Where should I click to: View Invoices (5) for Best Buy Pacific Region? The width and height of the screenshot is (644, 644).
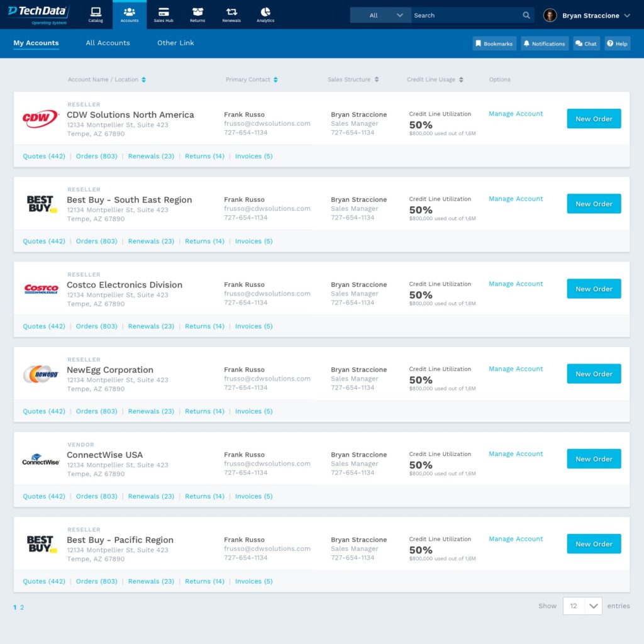(x=254, y=581)
